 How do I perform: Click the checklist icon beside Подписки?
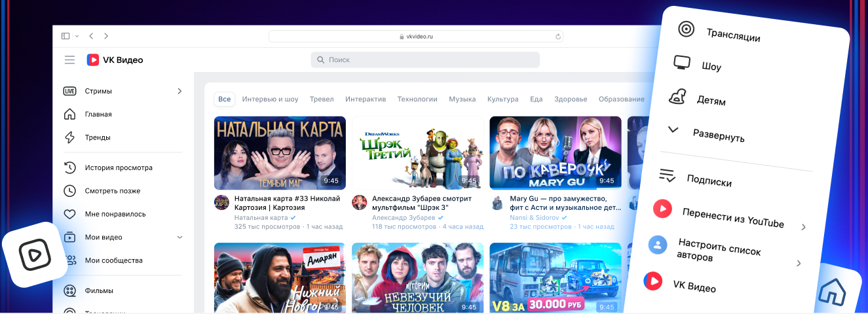[x=667, y=175]
